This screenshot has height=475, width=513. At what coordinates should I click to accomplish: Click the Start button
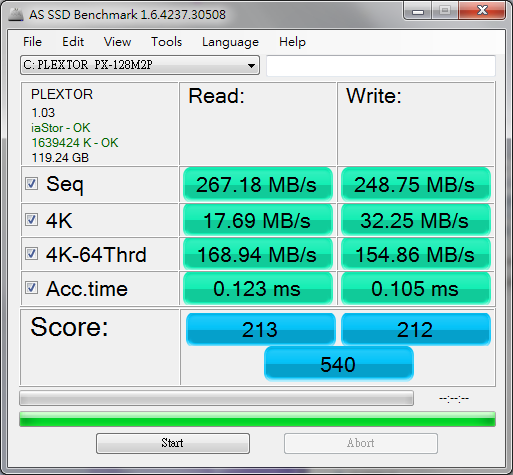tap(173, 443)
